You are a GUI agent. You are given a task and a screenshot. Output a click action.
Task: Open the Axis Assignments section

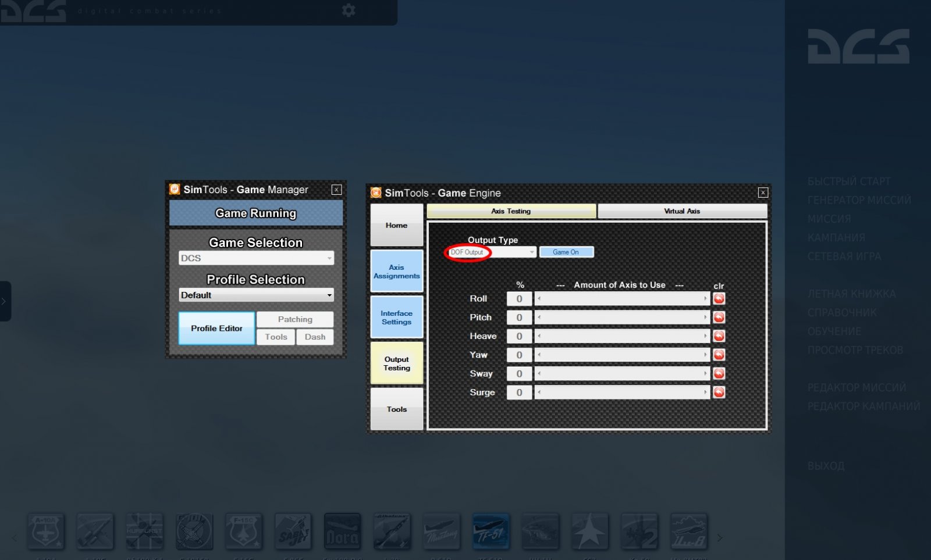tap(397, 272)
